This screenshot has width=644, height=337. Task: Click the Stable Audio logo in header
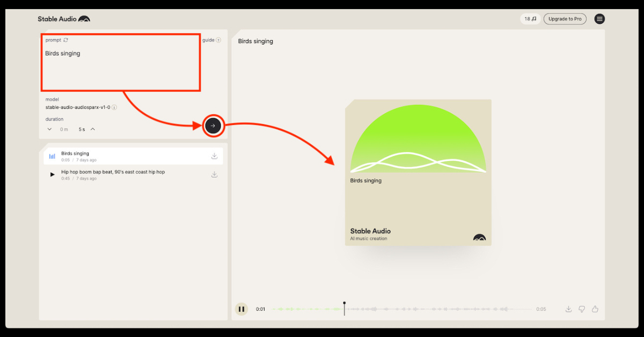tap(64, 19)
